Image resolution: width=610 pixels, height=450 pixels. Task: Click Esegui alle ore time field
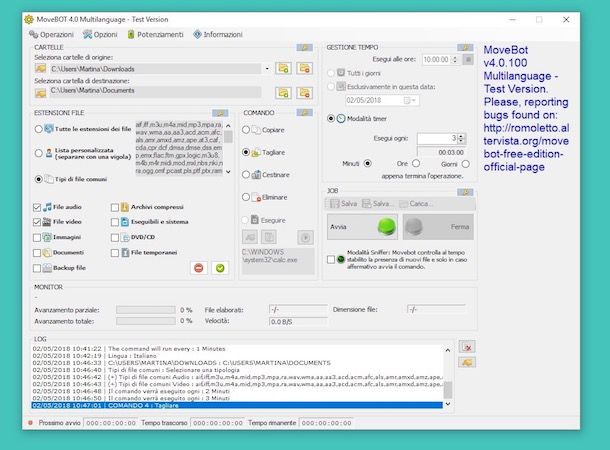click(x=436, y=60)
